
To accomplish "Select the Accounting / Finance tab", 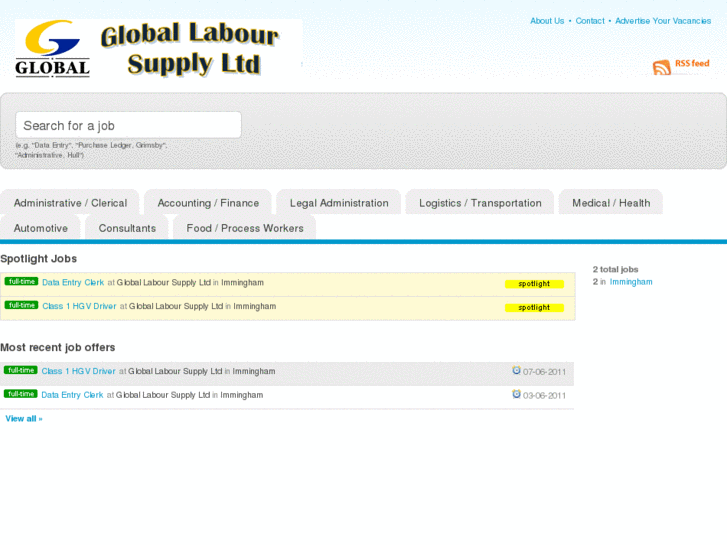I will (x=208, y=203).
